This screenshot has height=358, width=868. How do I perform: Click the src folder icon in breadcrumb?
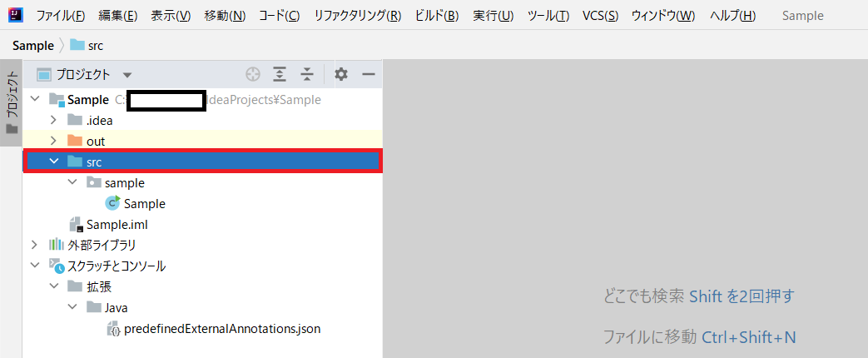[x=77, y=46]
